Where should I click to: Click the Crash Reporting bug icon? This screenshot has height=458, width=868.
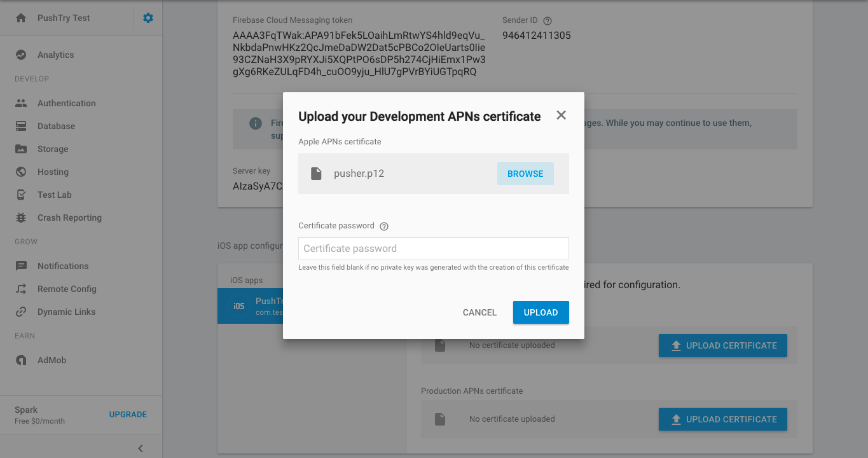coord(21,218)
